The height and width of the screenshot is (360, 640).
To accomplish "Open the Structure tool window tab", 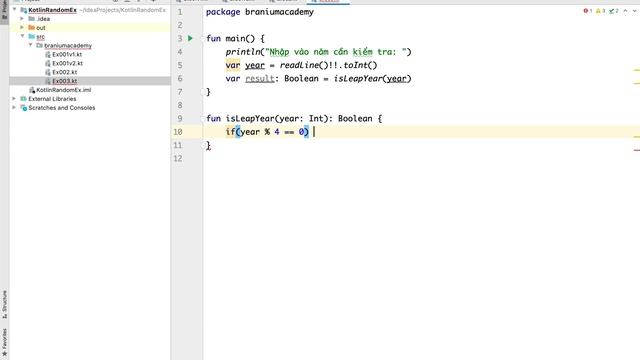I will coord(4,304).
